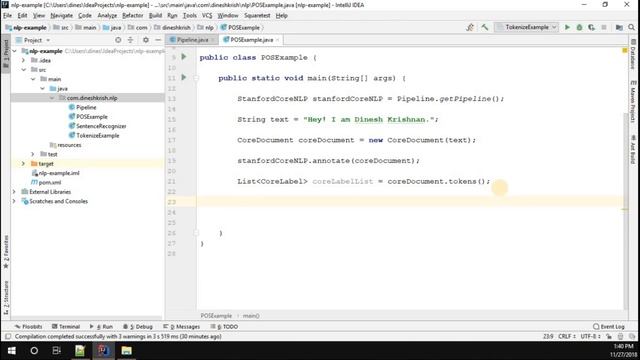This screenshot has height=360, width=640.
Task: Open the 5: Debug tool window
Action: (138, 327)
